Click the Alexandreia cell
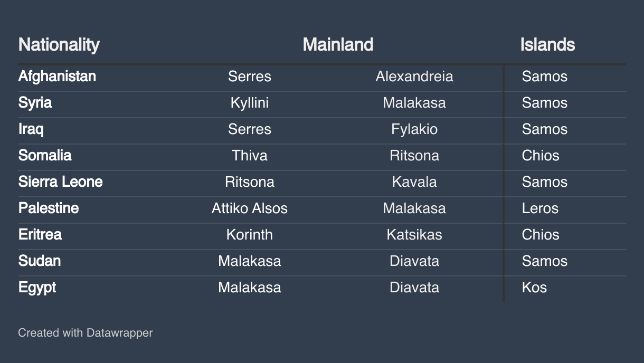Viewport: 644px width, 363px height. (414, 77)
